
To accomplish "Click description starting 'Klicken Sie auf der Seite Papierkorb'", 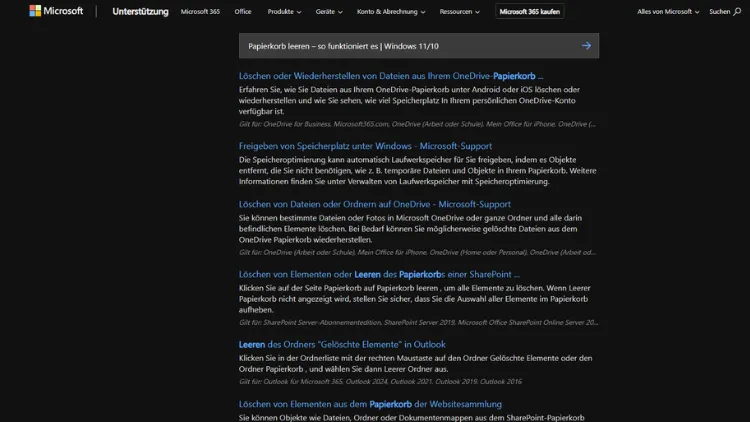I will pos(415,299).
